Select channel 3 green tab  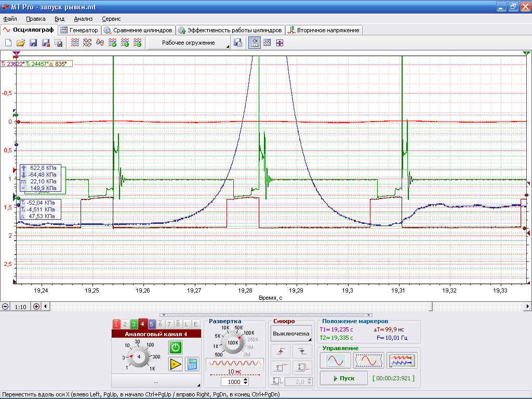click(x=134, y=324)
